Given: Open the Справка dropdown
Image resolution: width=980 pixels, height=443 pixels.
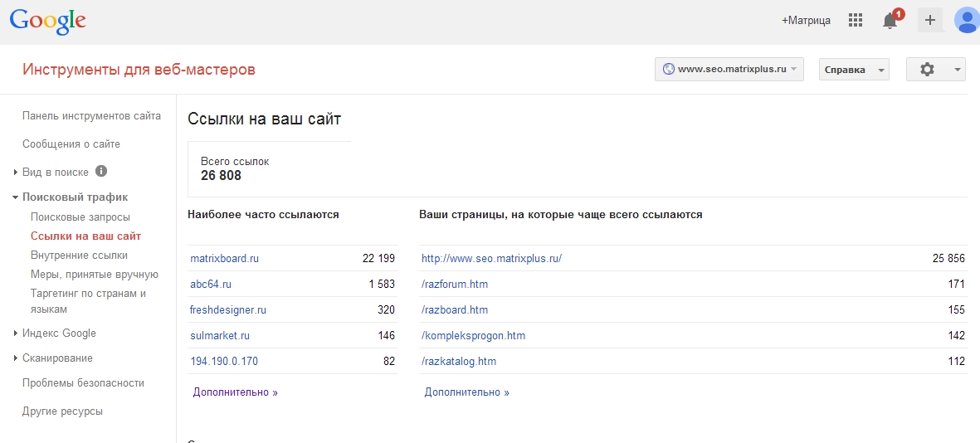Looking at the screenshot, I should click(854, 70).
